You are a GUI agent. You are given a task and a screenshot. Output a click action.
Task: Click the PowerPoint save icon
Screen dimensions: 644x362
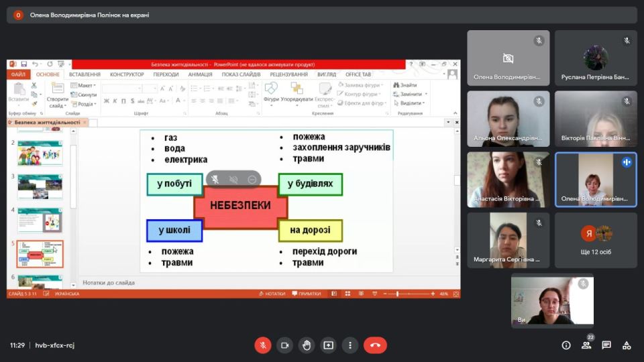tap(24, 64)
